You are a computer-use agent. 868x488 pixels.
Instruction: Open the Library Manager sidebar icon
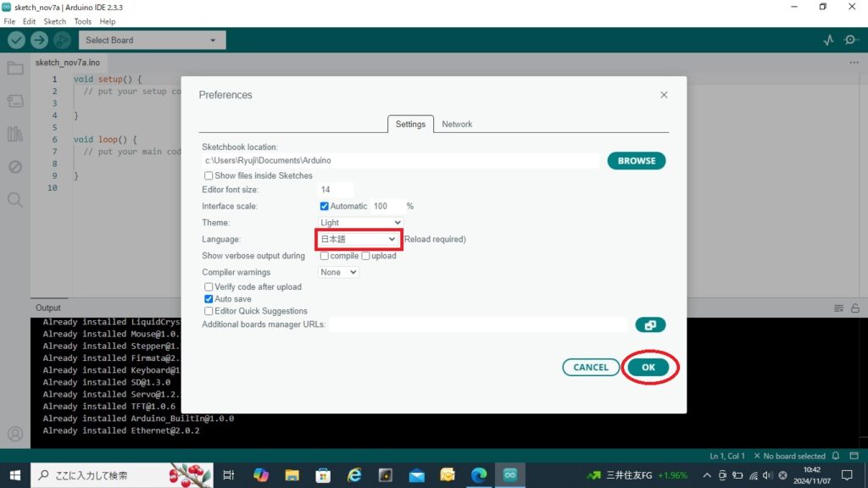click(x=15, y=134)
